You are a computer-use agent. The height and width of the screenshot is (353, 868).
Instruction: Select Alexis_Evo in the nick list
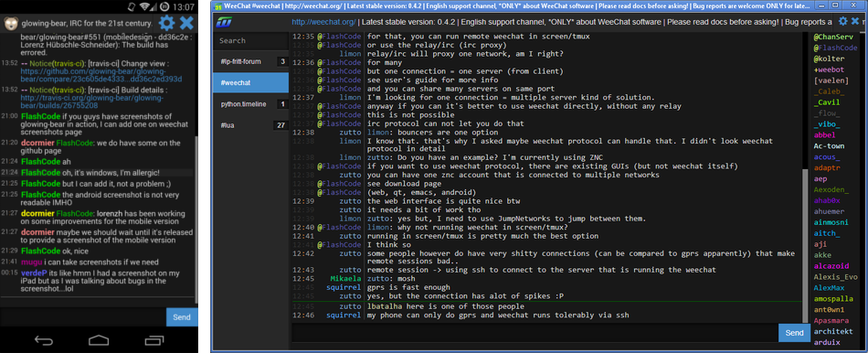[835, 277]
